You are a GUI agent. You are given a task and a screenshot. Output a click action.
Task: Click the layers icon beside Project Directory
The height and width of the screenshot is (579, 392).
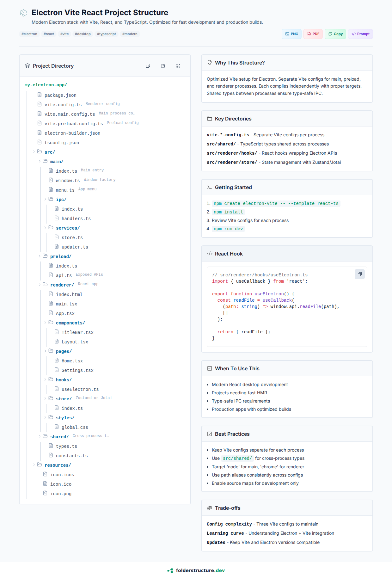(x=28, y=66)
